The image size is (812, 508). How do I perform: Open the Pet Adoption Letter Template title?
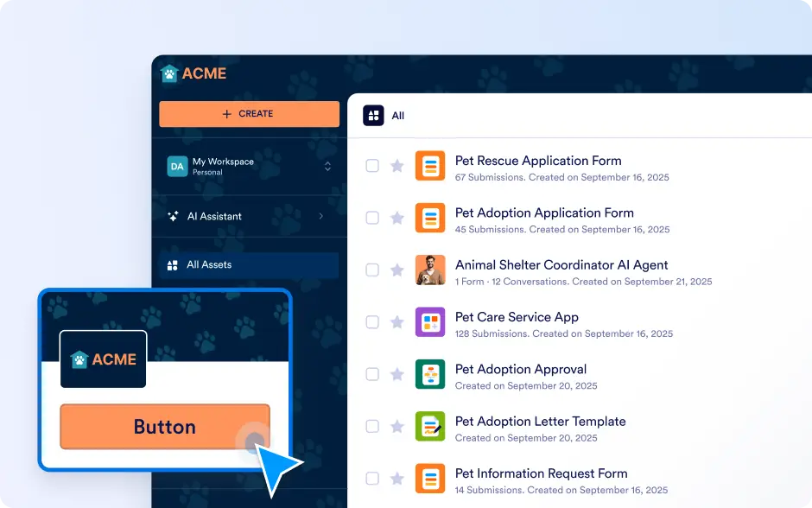click(x=540, y=422)
